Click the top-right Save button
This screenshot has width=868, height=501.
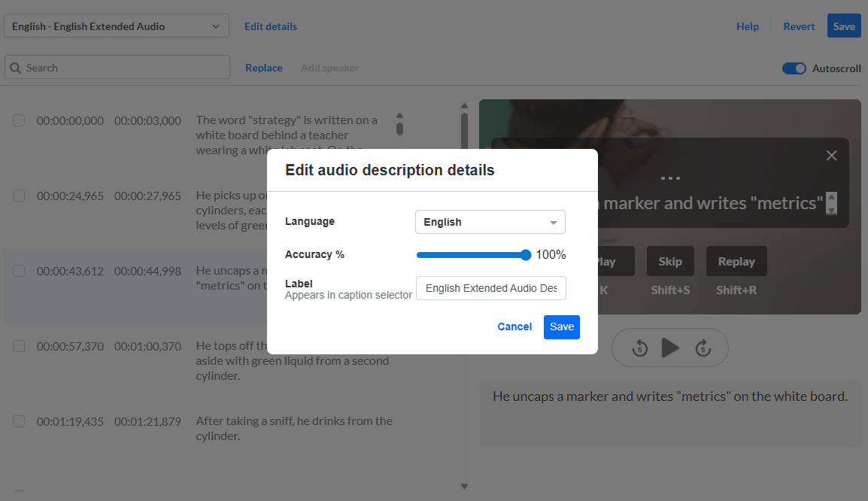(x=844, y=26)
